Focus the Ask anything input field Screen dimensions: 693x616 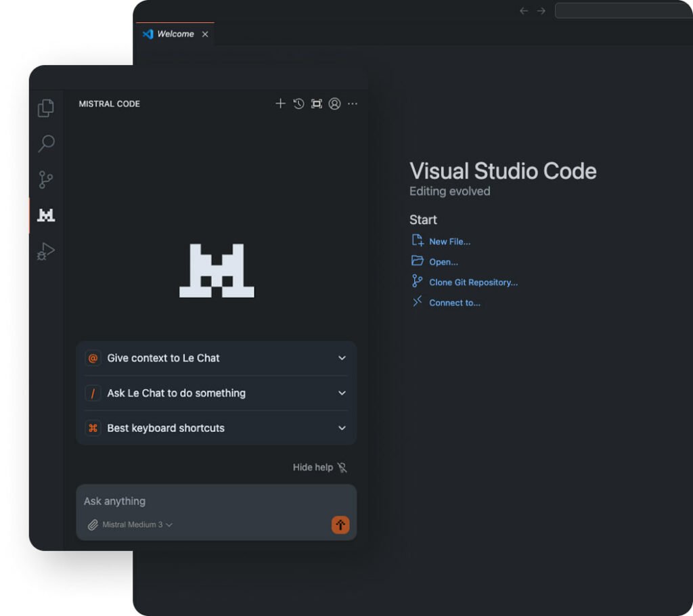pos(203,501)
